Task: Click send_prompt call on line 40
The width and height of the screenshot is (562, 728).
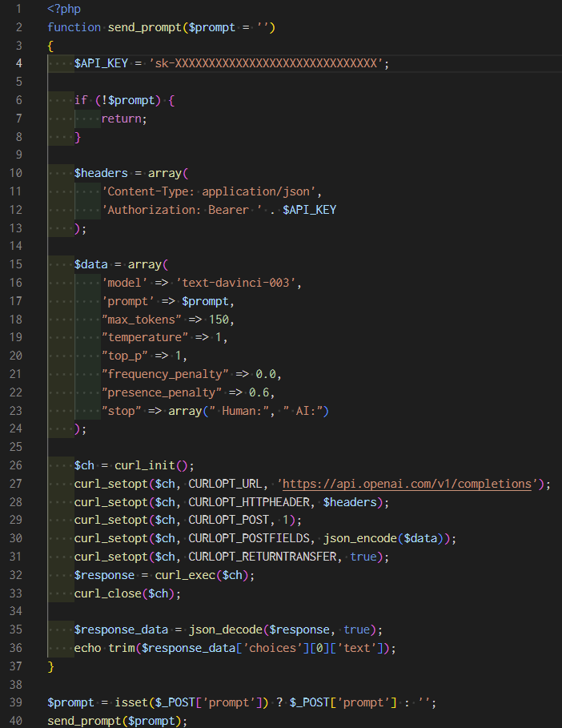Action: pyautogui.click(x=84, y=721)
